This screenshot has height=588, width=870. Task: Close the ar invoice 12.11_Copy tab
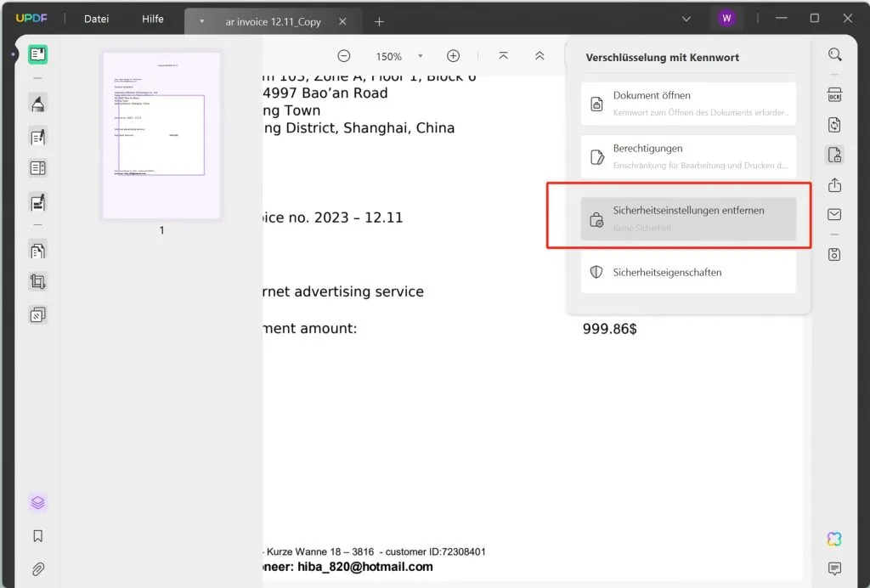coord(343,21)
